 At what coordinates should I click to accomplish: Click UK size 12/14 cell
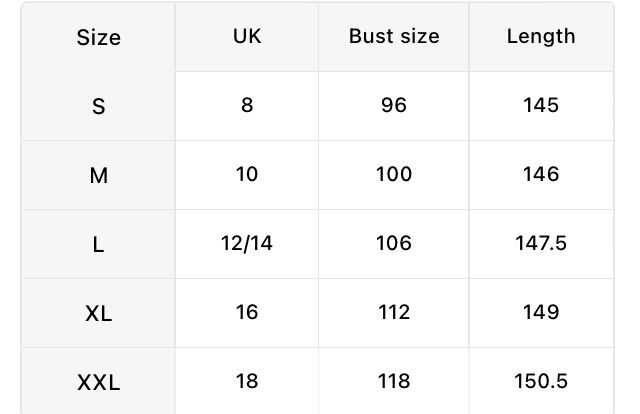pyautogui.click(x=246, y=243)
